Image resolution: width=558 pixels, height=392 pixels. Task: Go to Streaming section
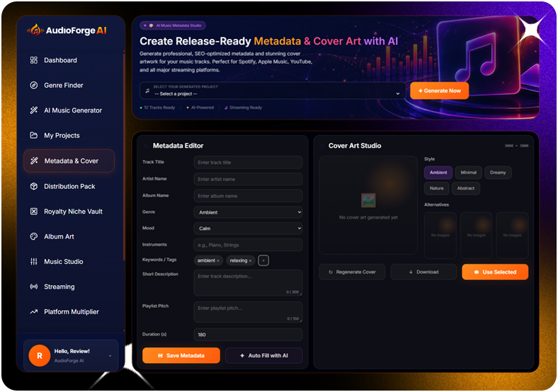59,287
